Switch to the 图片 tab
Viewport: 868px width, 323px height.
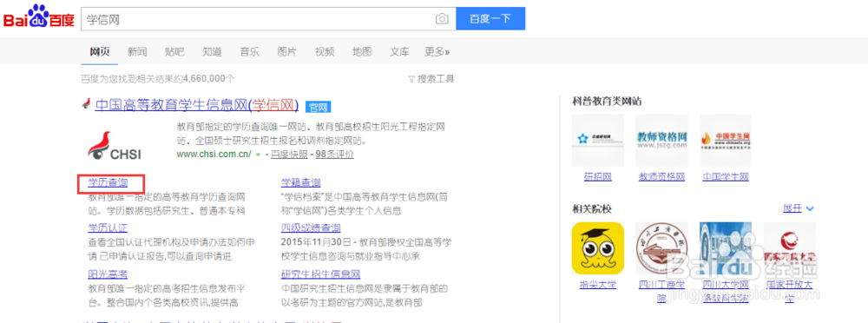coord(286,52)
